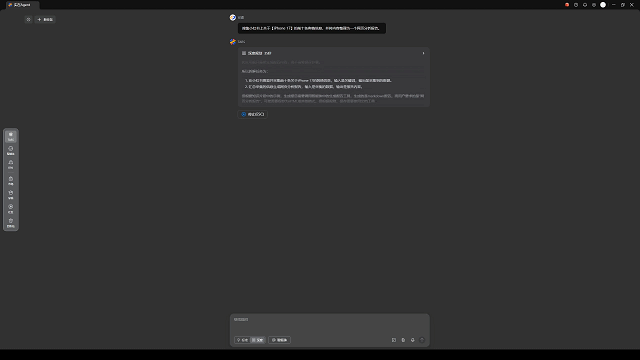Screen dimensions: 640x360
Task: Click the third small title bar icon
Action: pos(585,5)
